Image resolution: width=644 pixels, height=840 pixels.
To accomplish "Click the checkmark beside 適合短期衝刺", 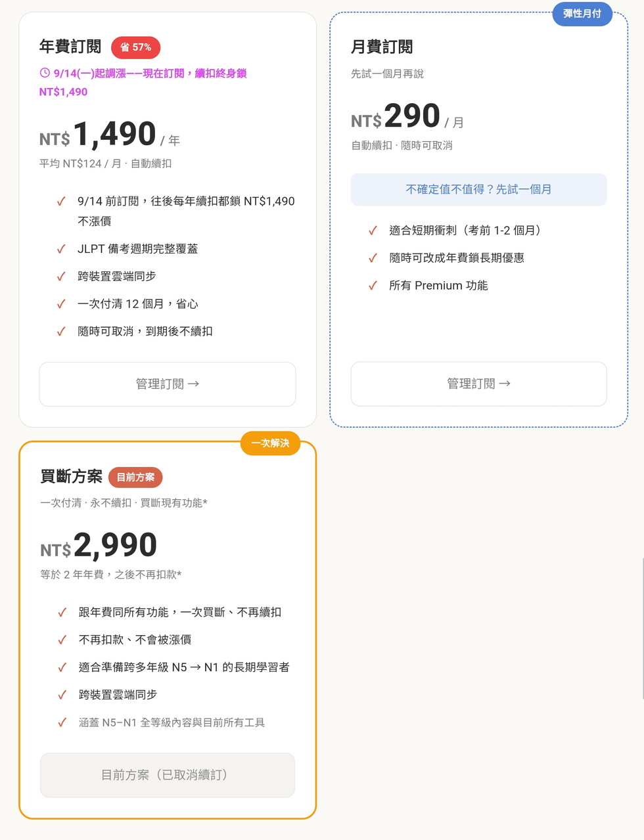I will 373,231.
